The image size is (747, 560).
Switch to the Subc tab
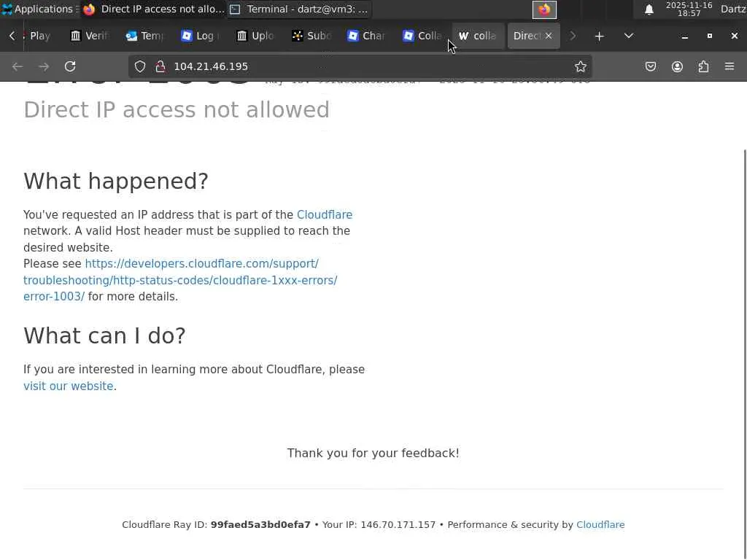tap(311, 36)
